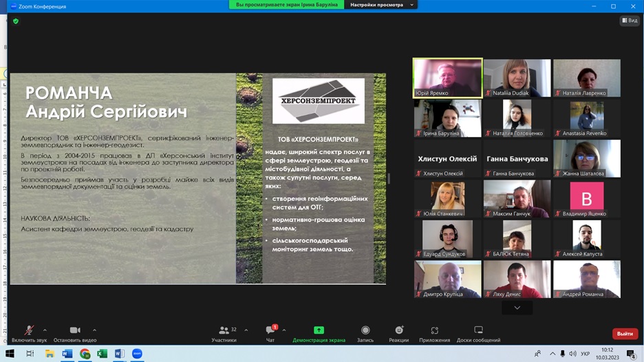Select Владимир Яценко avatar tile
644x362 pixels.
587,199
